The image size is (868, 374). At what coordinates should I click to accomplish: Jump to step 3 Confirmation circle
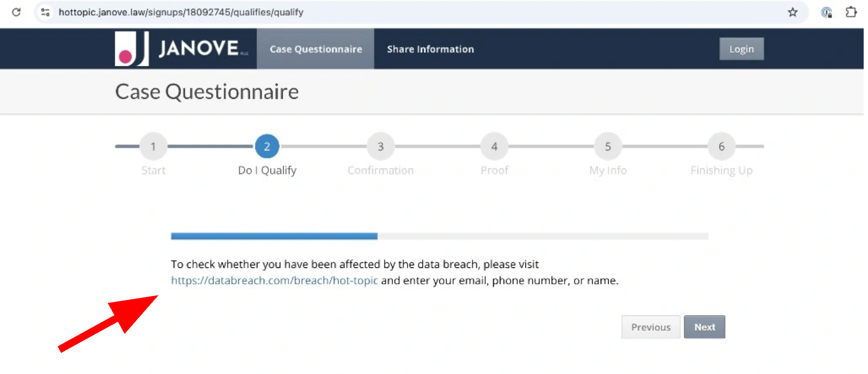tap(380, 146)
